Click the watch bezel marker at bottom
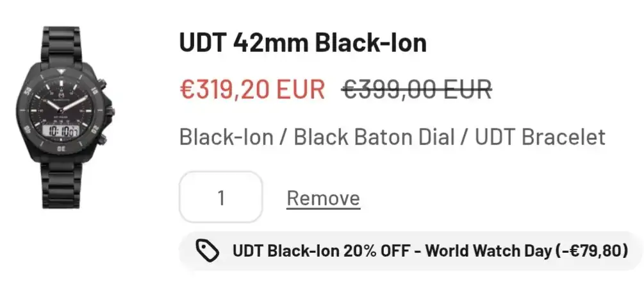 tap(62, 149)
